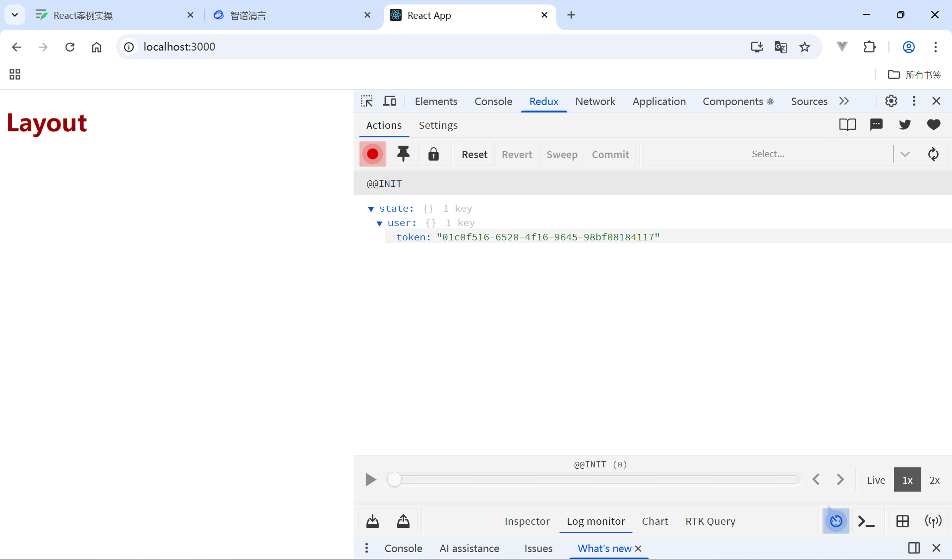
Task: Toggle the device toolbar icon
Action: (x=390, y=101)
